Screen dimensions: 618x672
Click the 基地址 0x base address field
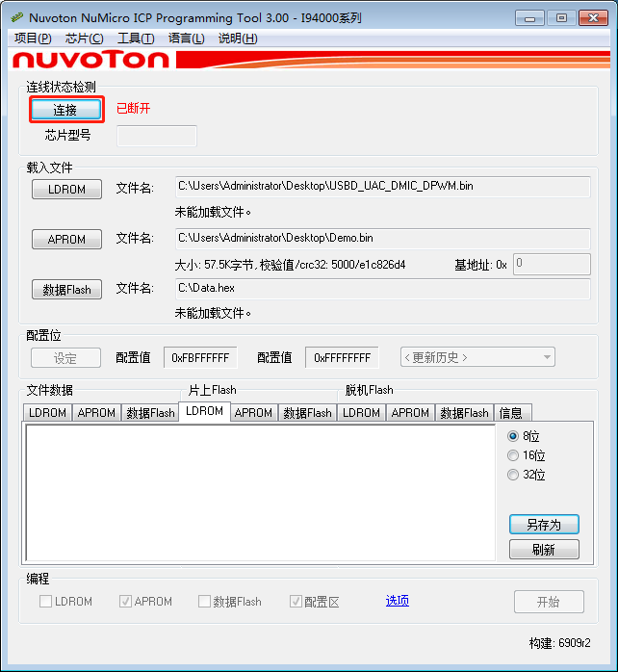click(x=552, y=264)
